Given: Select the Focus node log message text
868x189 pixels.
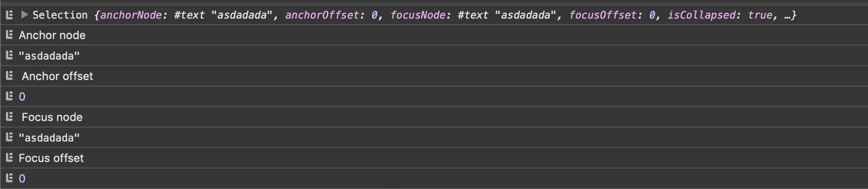Looking at the screenshot, I should pos(52,117).
